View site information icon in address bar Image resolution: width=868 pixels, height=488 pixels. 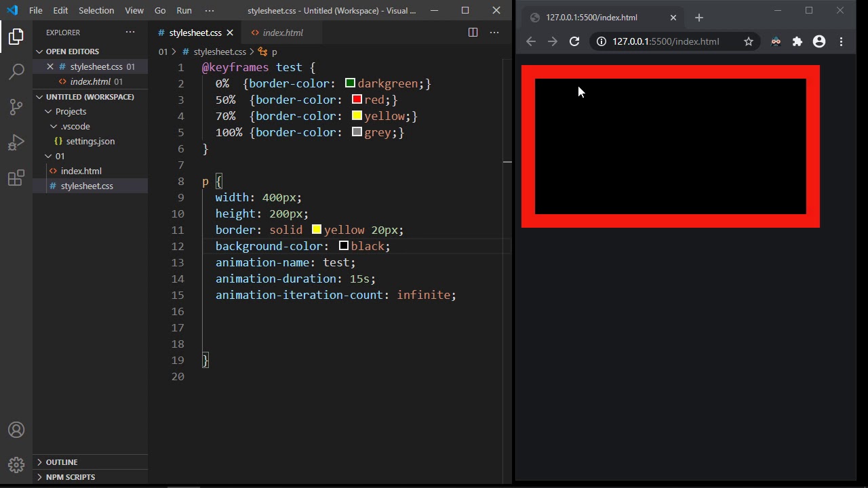pos(601,41)
